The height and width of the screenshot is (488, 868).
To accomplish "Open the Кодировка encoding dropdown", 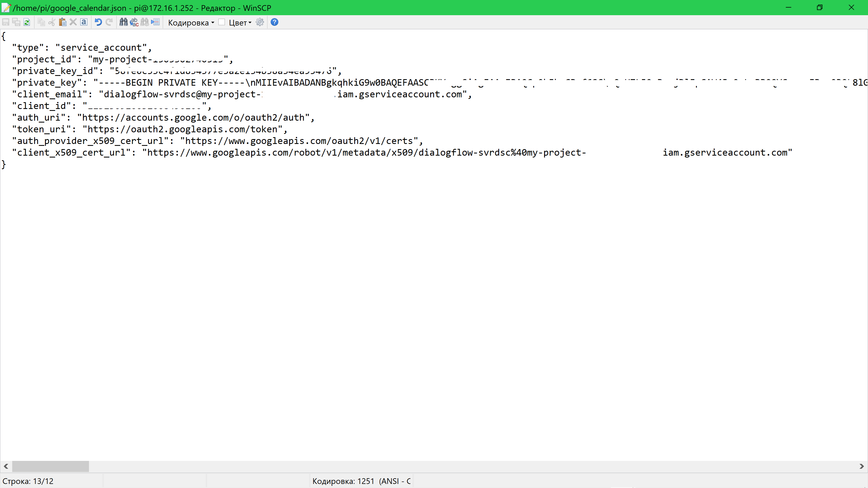I will [x=191, y=23].
